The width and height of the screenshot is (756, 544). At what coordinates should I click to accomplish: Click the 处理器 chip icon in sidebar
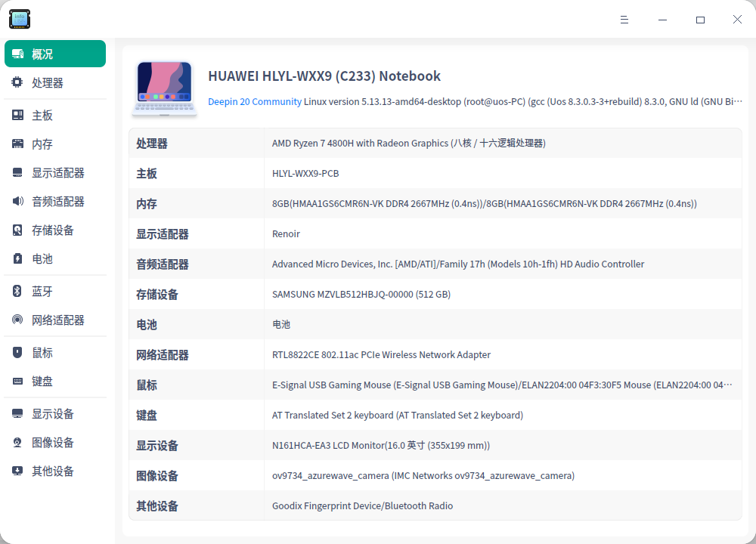17,82
